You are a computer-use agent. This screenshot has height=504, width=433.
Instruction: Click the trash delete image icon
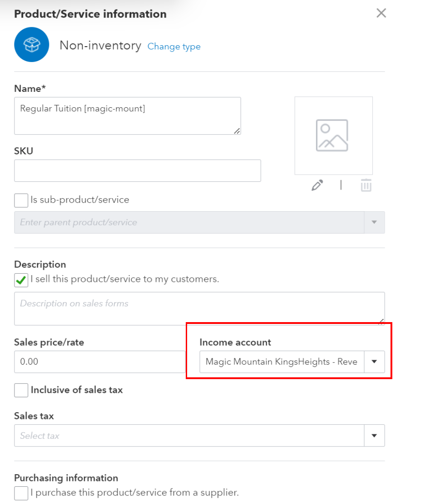click(366, 185)
